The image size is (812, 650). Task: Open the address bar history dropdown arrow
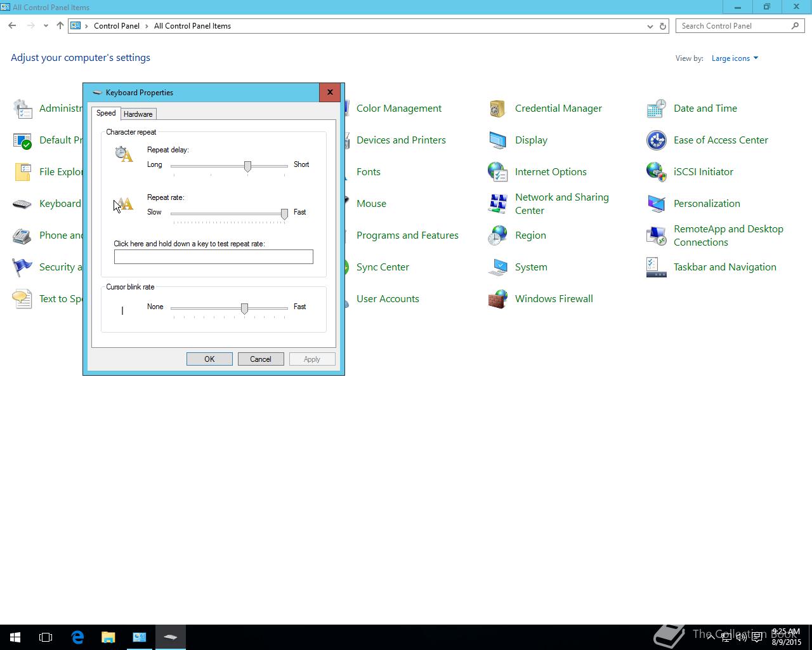(650, 26)
